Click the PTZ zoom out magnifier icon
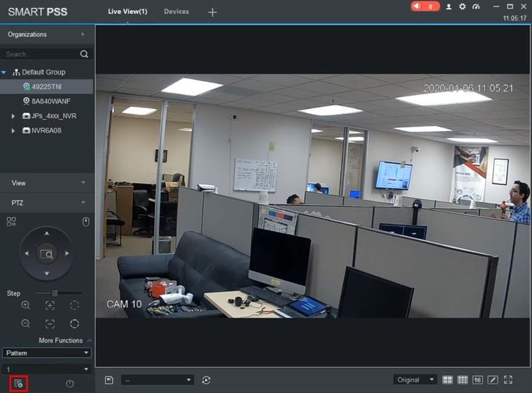The height and width of the screenshot is (393, 532). point(25,323)
